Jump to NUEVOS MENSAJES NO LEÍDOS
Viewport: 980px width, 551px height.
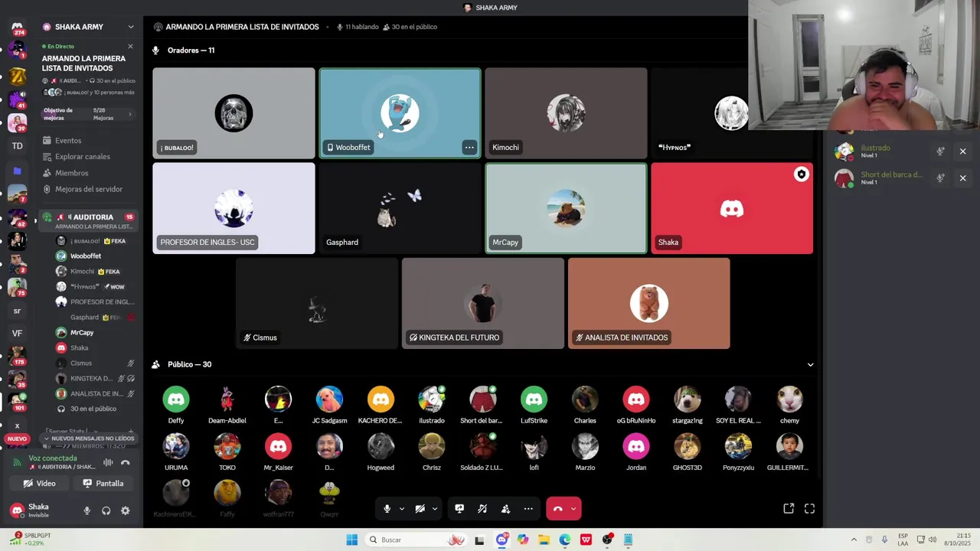[89, 439]
